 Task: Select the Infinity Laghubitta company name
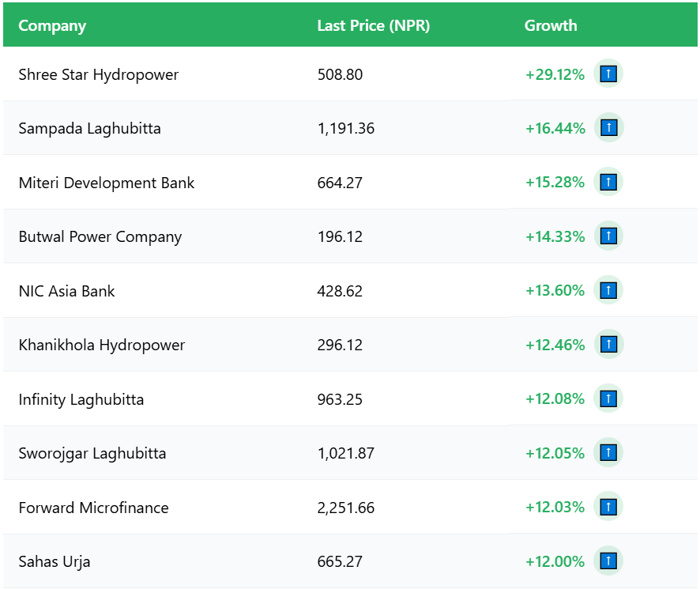coord(81,399)
